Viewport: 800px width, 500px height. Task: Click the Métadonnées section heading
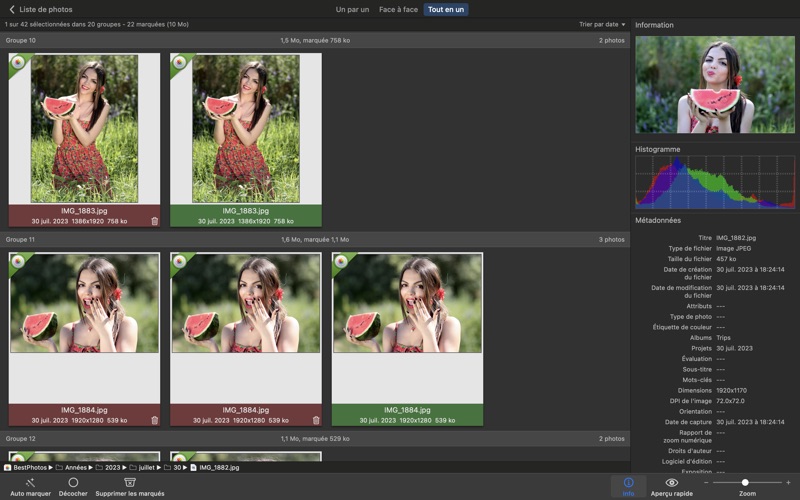[658, 220]
